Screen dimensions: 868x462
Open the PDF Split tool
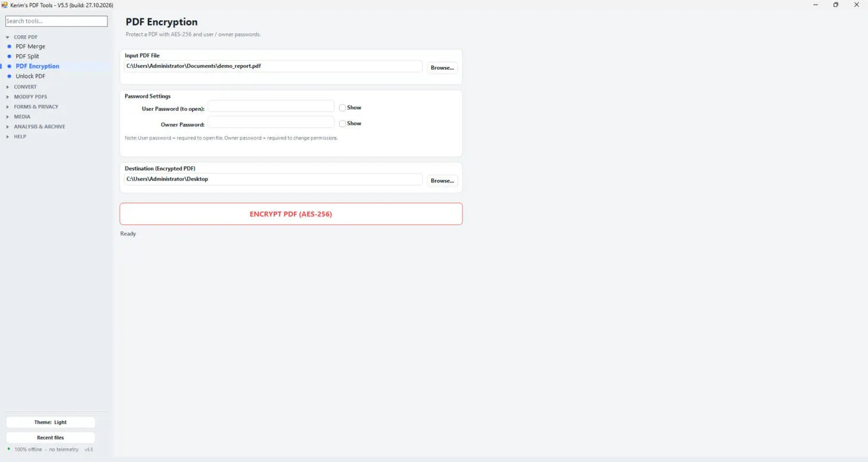[x=27, y=57]
